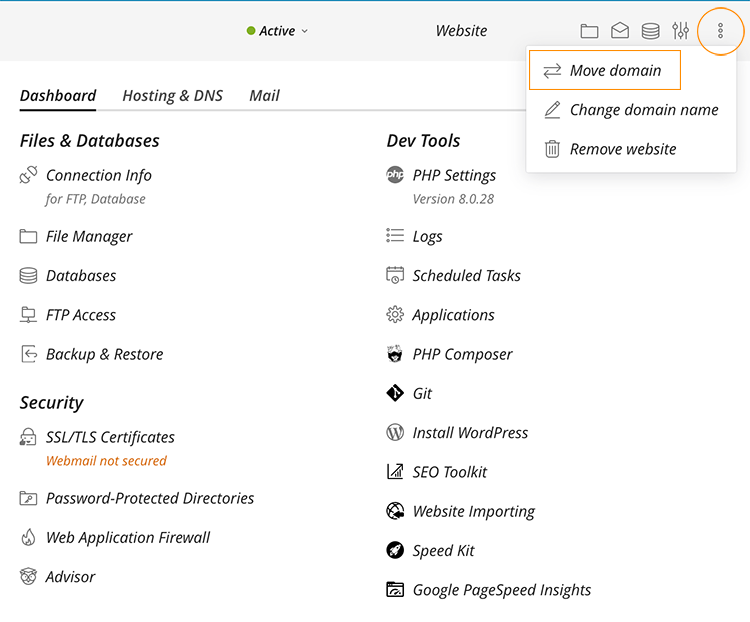Select Remove website from the menu
750x622 pixels.
[x=622, y=149]
